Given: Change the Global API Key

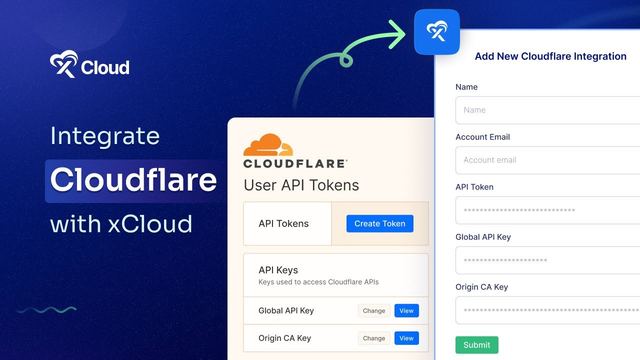Looking at the screenshot, I should pyautogui.click(x=374, y=311).
